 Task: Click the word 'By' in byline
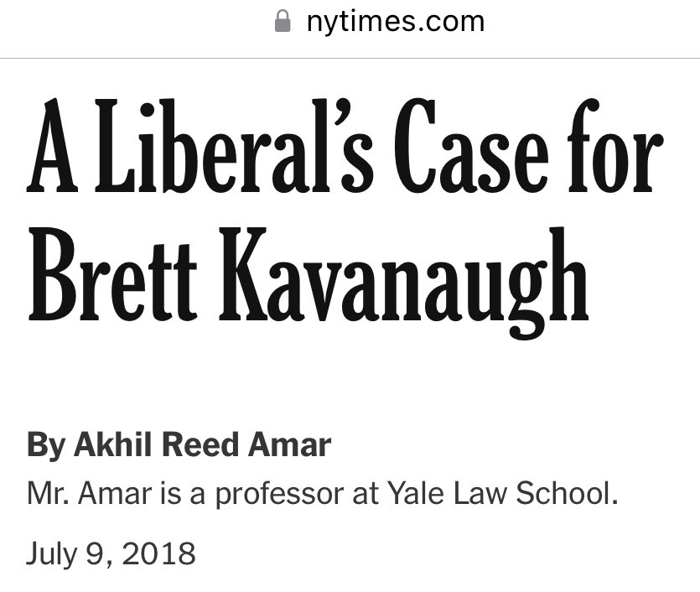click(x=45, y=445)
